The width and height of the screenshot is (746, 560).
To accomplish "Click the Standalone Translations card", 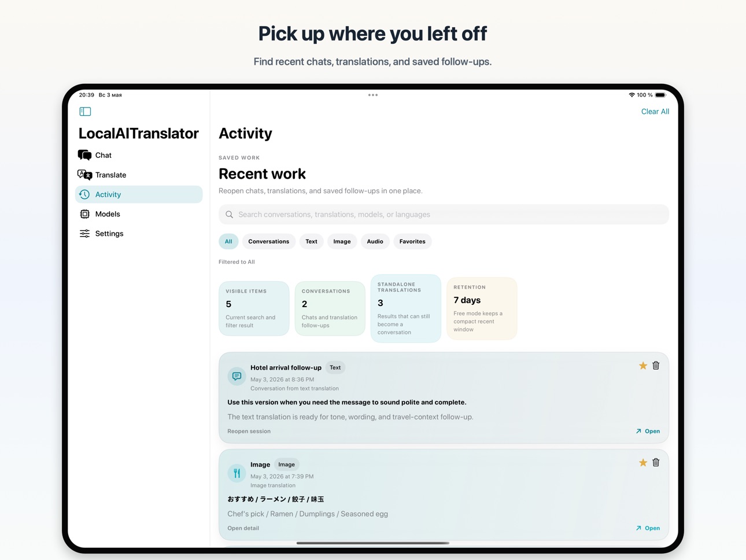I will click(406, 308).
